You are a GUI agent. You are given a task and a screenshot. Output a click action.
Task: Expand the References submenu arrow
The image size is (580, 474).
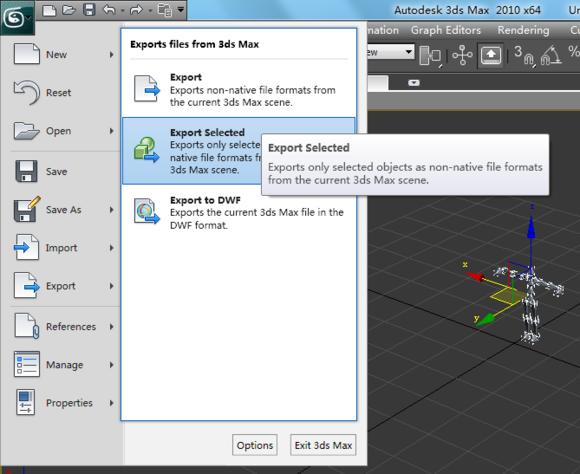(x=111, y=327)
